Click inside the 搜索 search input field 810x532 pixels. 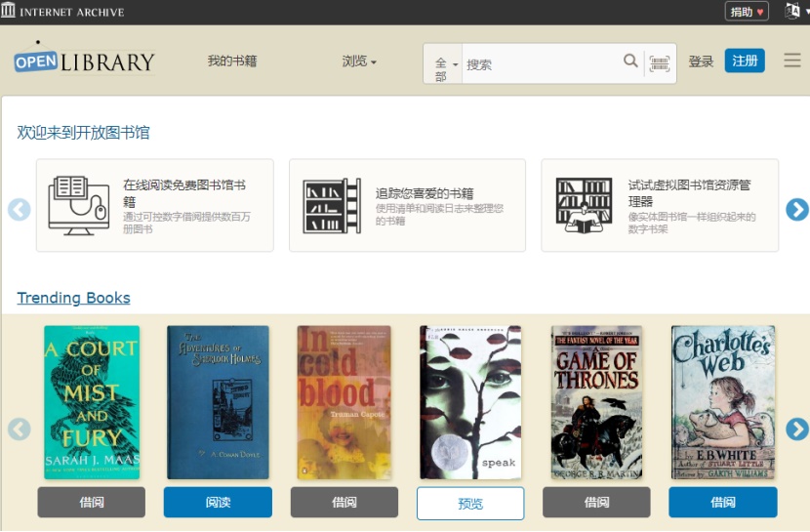542,64
